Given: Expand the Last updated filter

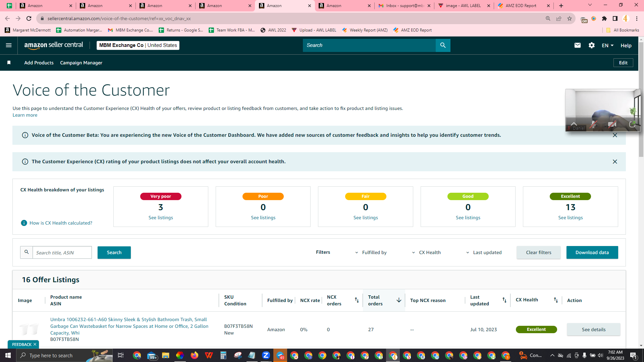Looking at the screenshot, I should [484, 252].
